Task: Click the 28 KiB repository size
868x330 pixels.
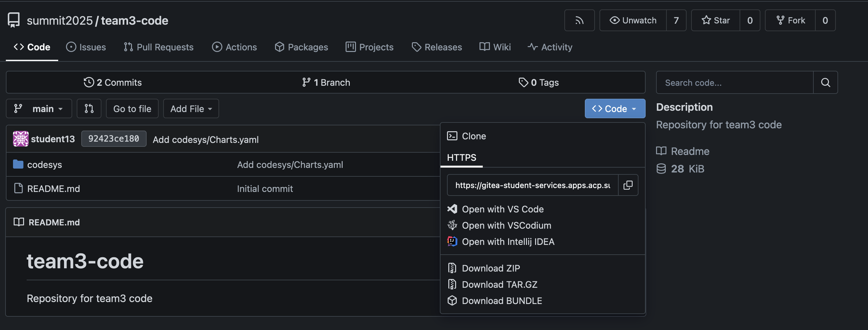Action: pos(681,169)
